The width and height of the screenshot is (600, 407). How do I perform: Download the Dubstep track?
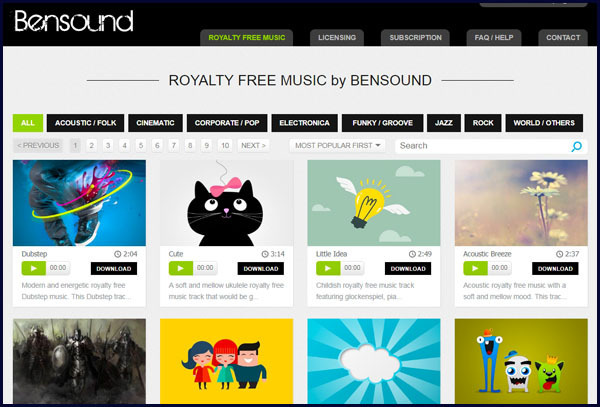pos(114,269)
